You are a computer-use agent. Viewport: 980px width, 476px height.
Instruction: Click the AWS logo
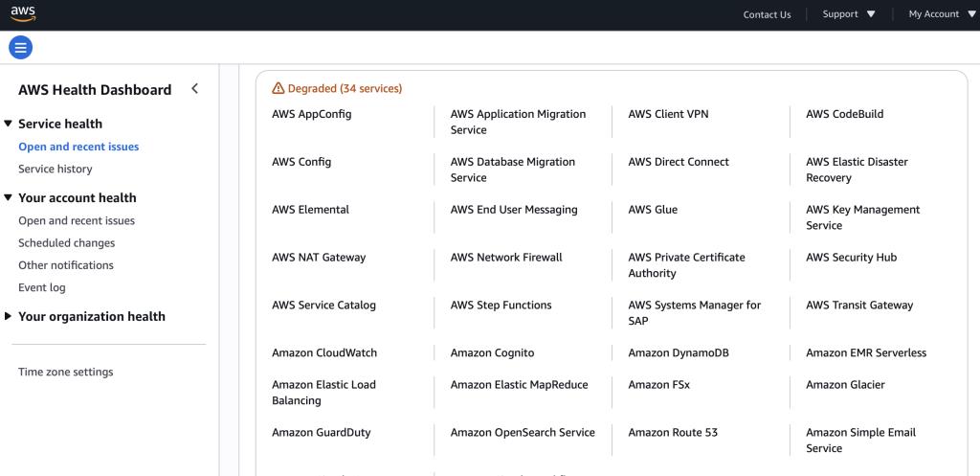(x=23, y=13)
